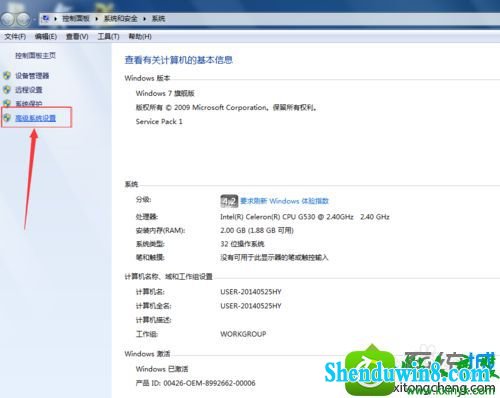Click the pen and touch availability text
The width and height of the screenshot is (500, 398).
pyautogui.click(x=274, y=258)
